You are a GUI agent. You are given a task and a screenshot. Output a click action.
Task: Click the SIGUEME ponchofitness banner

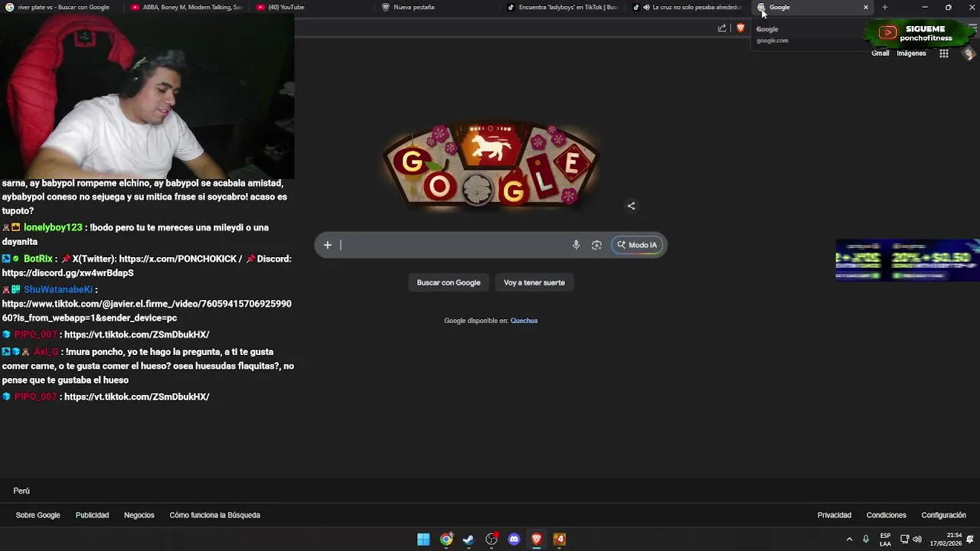pos(919,33)
